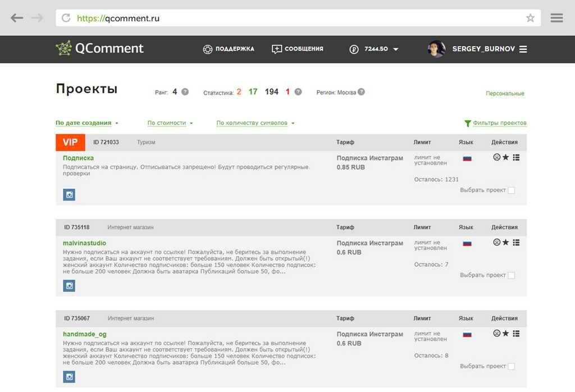Open the list icon for malvinastudio

click(x=517, y=243)
